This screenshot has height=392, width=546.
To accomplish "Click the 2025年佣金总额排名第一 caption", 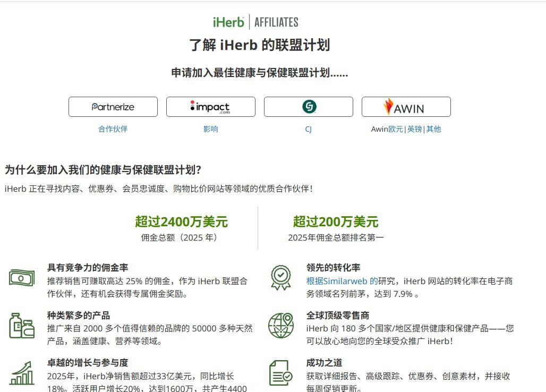I will 336,238.
